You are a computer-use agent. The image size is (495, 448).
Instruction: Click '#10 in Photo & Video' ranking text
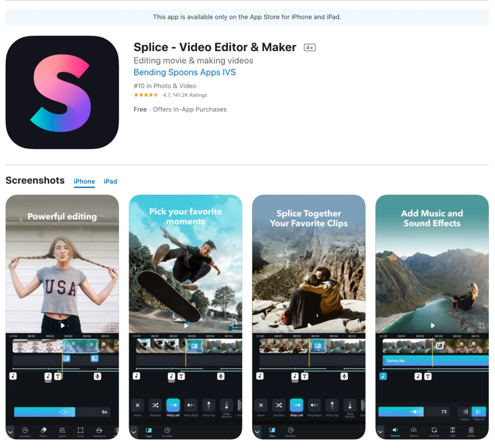[x=165, y=86]
